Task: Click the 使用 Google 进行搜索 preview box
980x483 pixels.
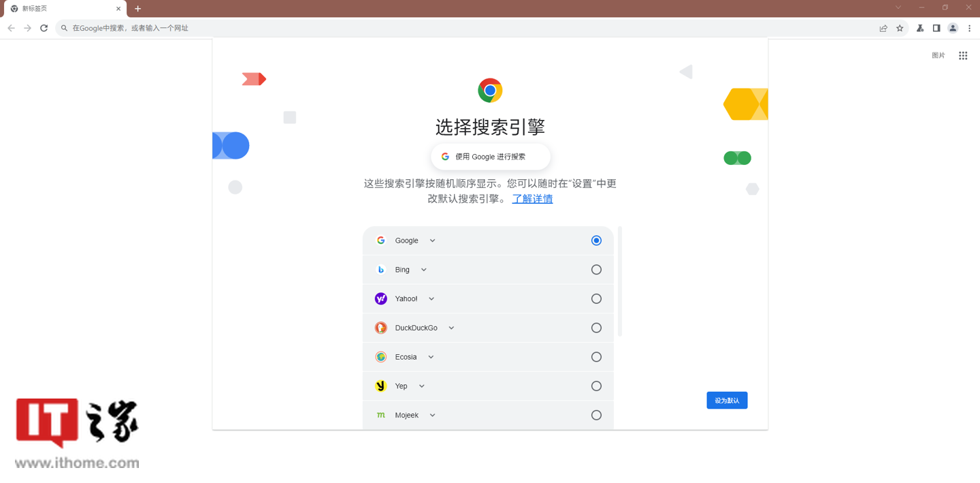Action: pos(490,157)
